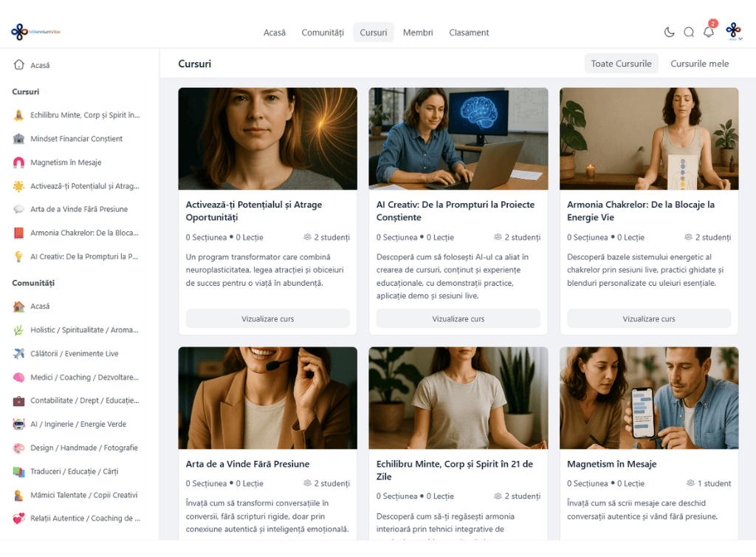Click Vizualizare curs for Armonia Chakrelor
Viewport: 756px width, 557px height.
(649, 319)
